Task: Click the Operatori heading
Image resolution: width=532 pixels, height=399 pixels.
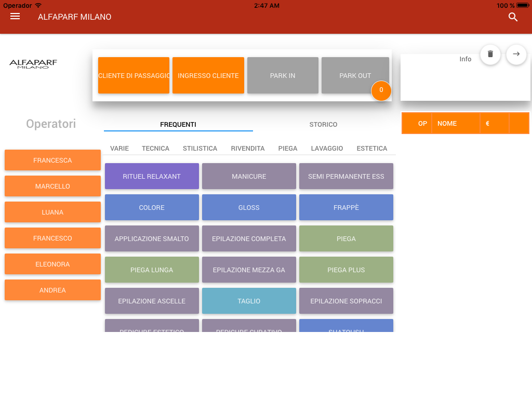Action: tap(51, 124)
